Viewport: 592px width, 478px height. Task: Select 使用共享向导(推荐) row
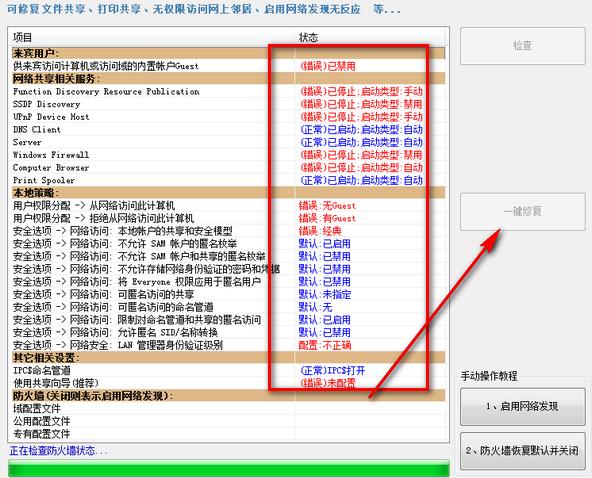(x=228, y=383)
